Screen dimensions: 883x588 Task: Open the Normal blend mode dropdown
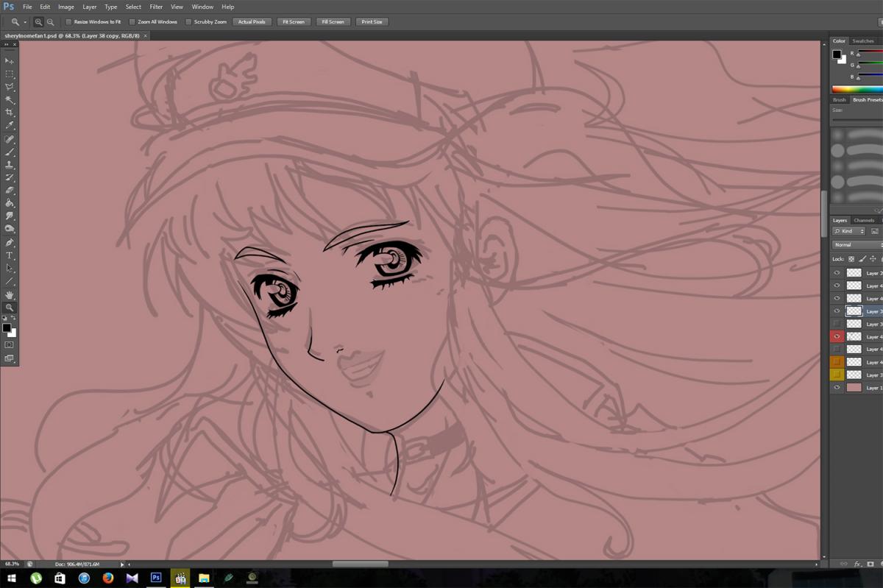[x=857, y=245]
